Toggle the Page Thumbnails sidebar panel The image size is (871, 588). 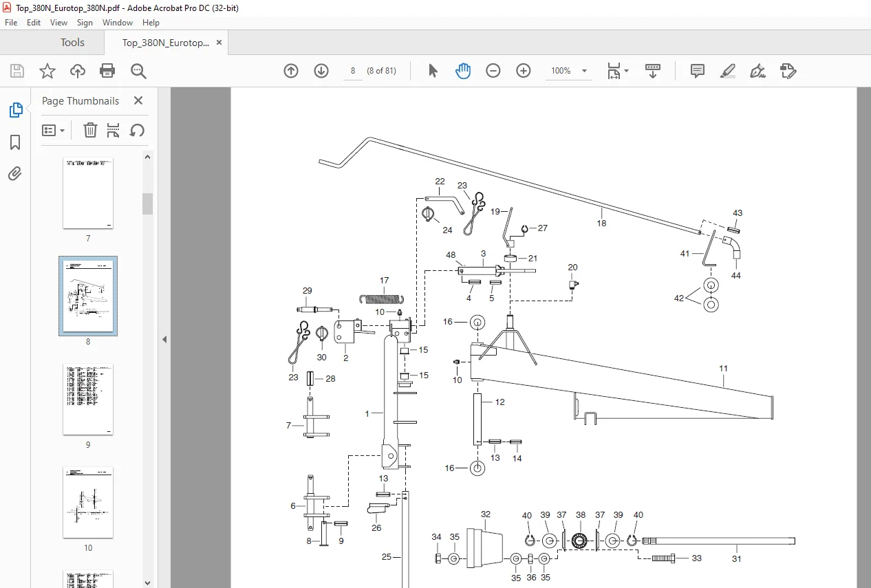15,110
